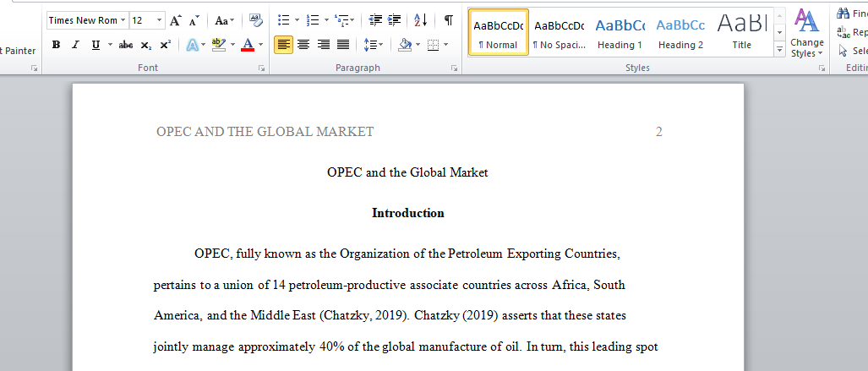The height and width of the screenshot is (371, 868).
Task: Expand the Styles gallery More button
Action: point(780,50)
